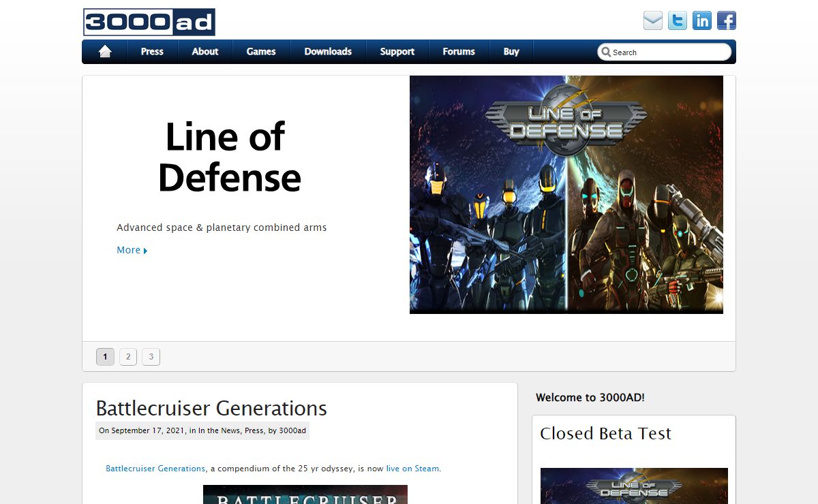Click the More link under Line of Defense
This screenshot has width=818, height=504.
132,250
